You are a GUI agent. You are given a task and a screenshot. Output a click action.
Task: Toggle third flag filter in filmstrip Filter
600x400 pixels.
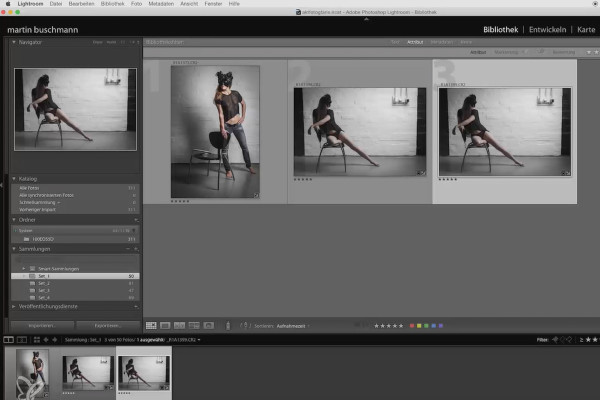coord(570,340)
